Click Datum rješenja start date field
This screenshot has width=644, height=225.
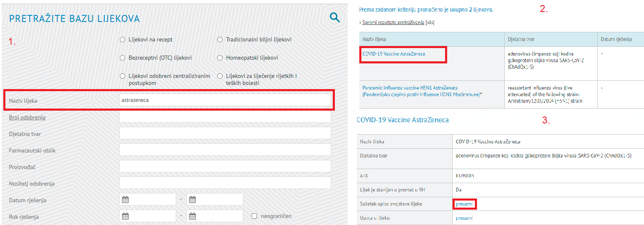(148, 200)
